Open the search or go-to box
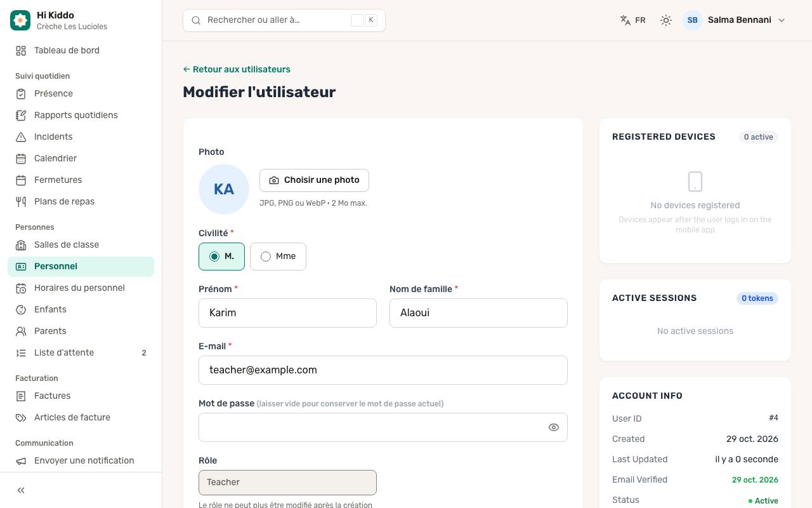The width and height of the screenshot is (812, 508). pyautogui.click(x=284, y=20)
